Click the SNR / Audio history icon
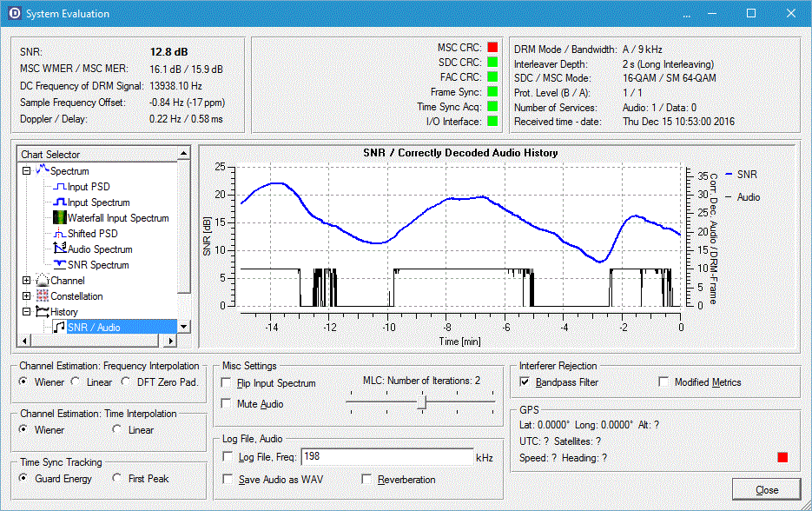 coord(60,327)
